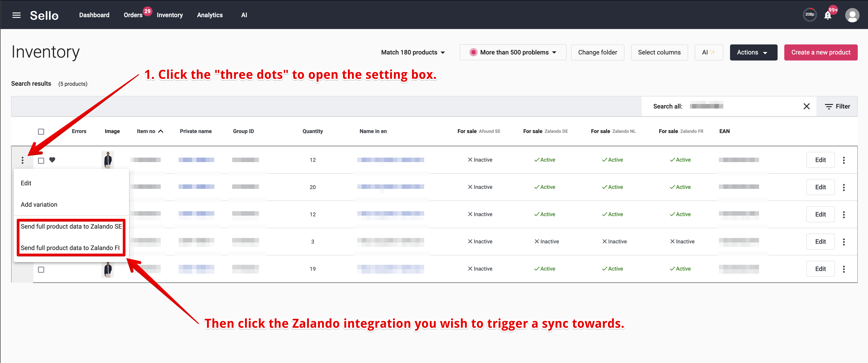Open the Filter panel
868x363 pixels.
(x=837, y=106)
